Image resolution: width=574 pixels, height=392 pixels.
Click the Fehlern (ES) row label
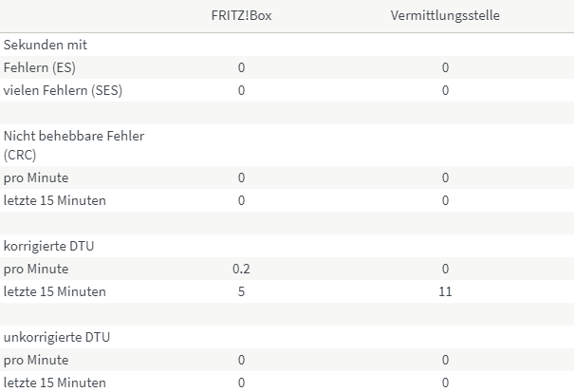coord(40,67)
